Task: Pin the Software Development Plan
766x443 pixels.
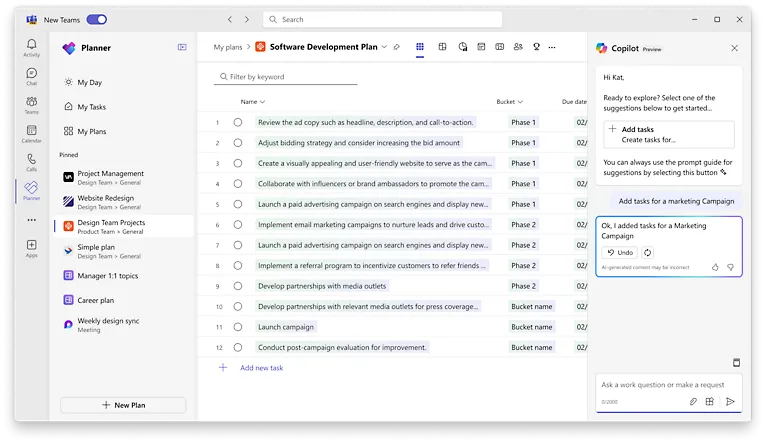Action: (396, 47)
